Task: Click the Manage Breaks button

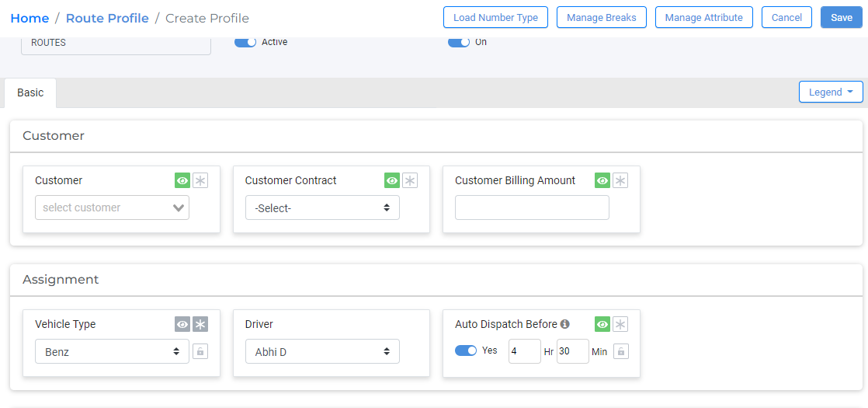Action: click(x=601, y=17)
